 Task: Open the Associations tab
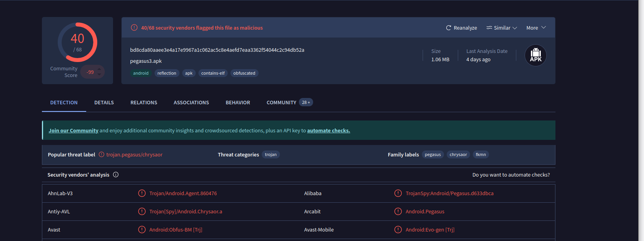(x=191, y=102)
